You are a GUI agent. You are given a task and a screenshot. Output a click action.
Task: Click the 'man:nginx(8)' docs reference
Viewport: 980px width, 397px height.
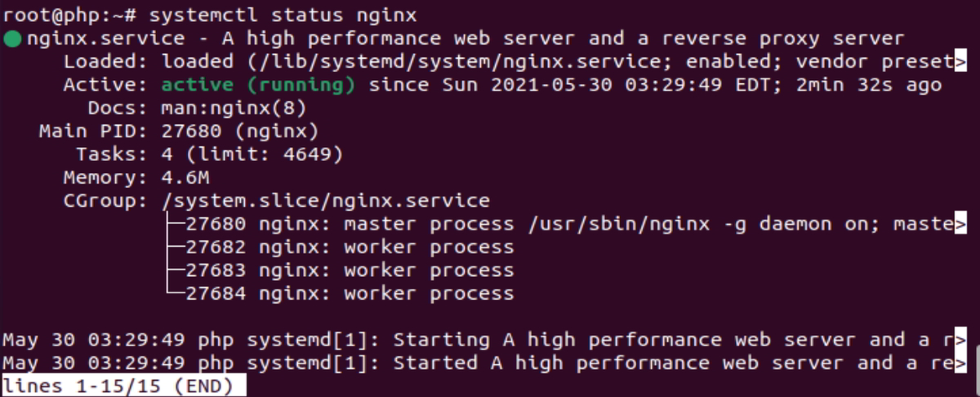tap(234, 108)
